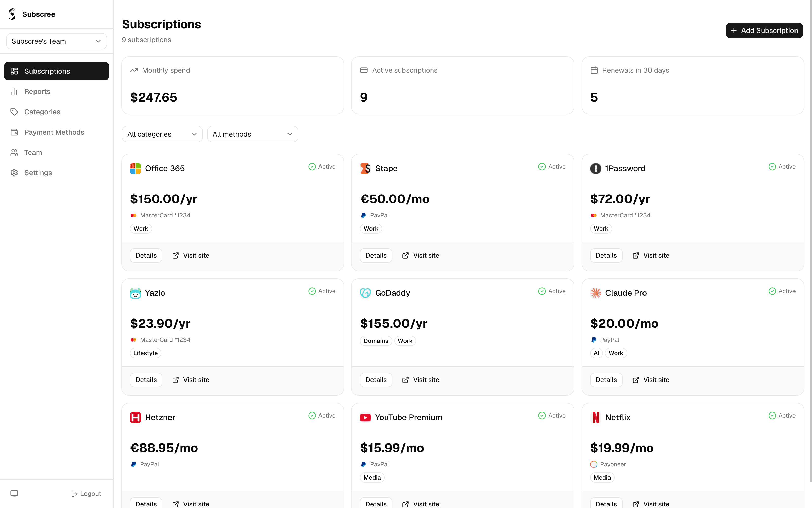Expand the All categories filter
The height and width of the screenshot is (508, 812).
pos(162,134)
